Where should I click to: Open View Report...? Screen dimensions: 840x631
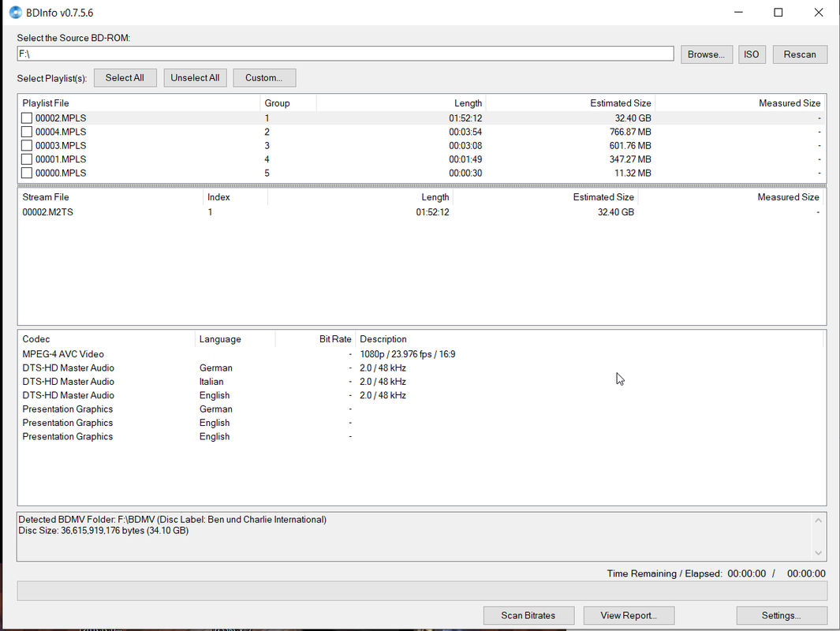pyautogui.click(x=629, y=615)
